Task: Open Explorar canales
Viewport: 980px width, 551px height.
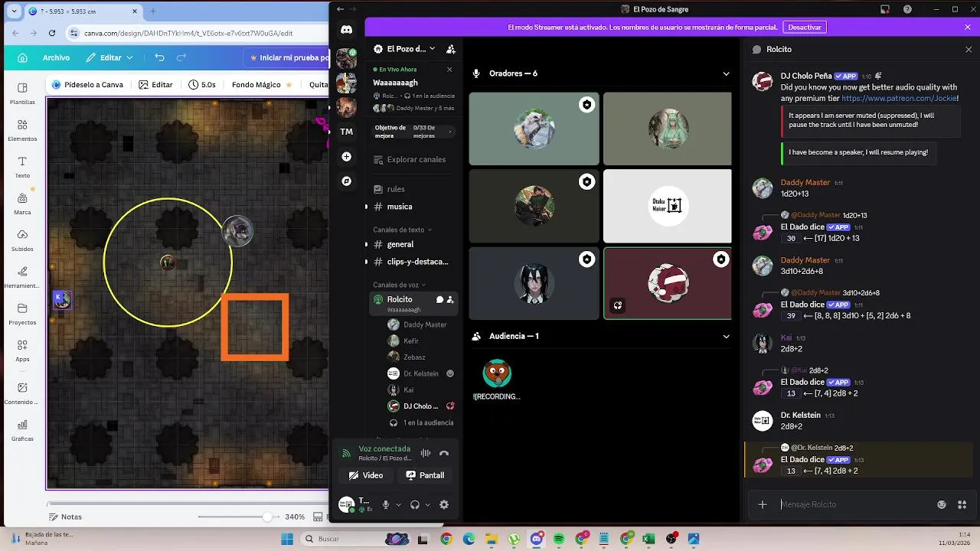Action: (x=412, y=160)
